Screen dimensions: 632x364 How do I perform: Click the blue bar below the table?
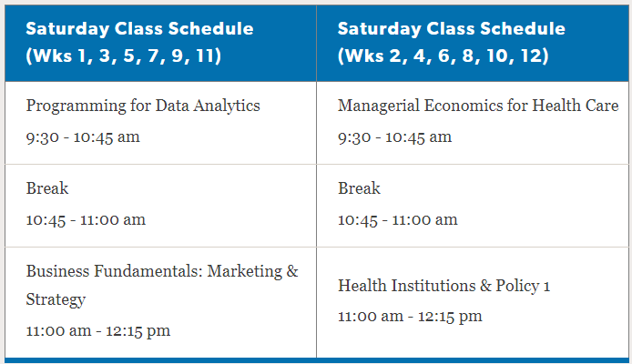316,360
